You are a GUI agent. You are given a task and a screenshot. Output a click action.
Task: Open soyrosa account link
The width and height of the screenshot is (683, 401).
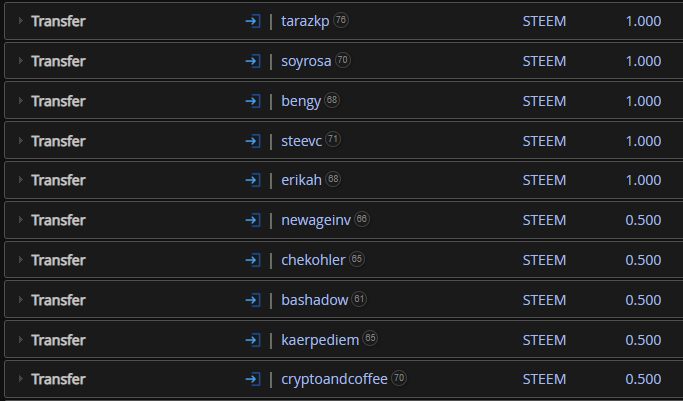coord(306,61)
